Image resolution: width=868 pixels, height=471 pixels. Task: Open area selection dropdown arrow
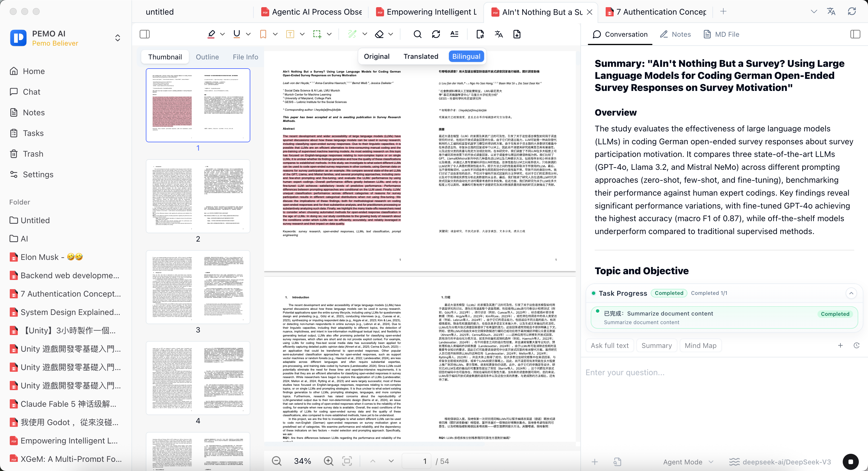(329, 34)
